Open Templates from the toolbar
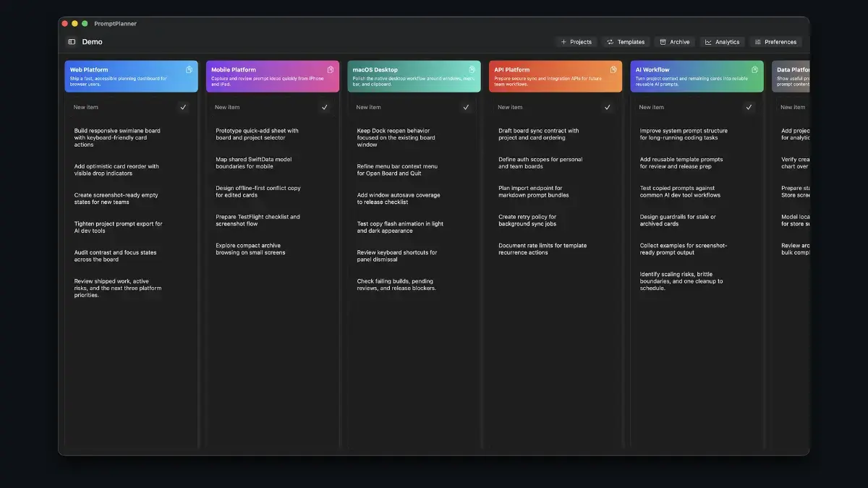 point(626,42)
